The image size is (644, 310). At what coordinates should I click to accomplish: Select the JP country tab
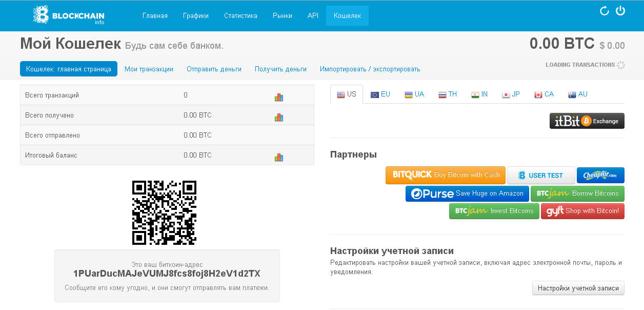pyautogui.click(x=511, y=94)
